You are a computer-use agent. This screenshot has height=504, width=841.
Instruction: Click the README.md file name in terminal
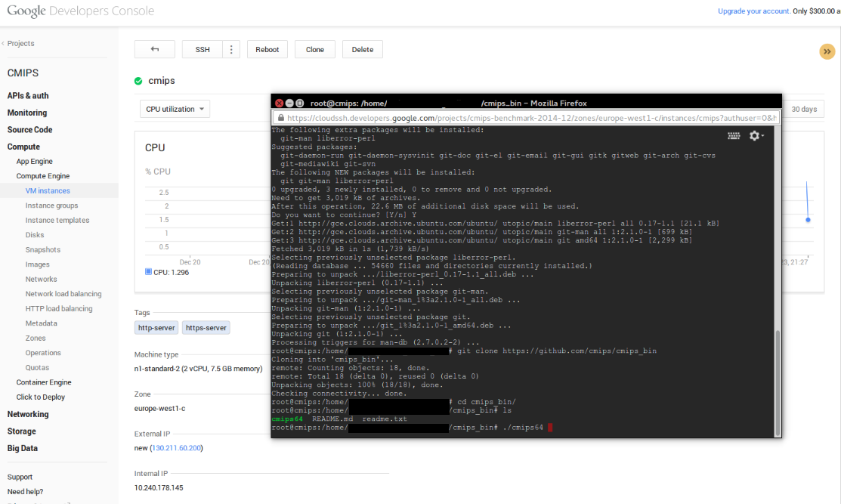[x=332, y=419]
